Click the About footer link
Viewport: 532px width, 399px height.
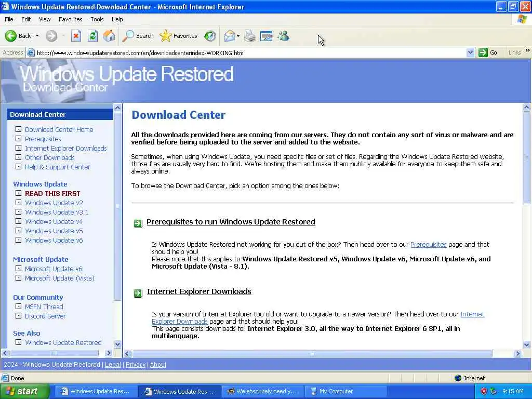pyautogui.click(x=158, y=364)
